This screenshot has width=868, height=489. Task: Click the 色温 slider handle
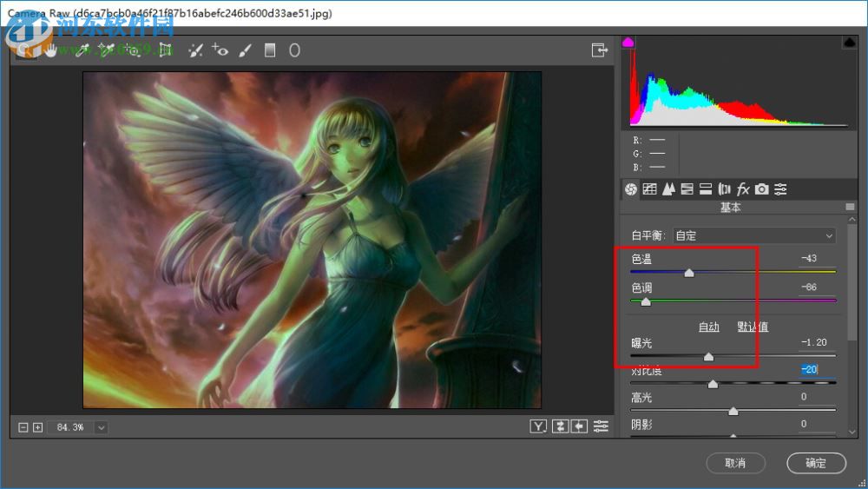tap(688, 273)
